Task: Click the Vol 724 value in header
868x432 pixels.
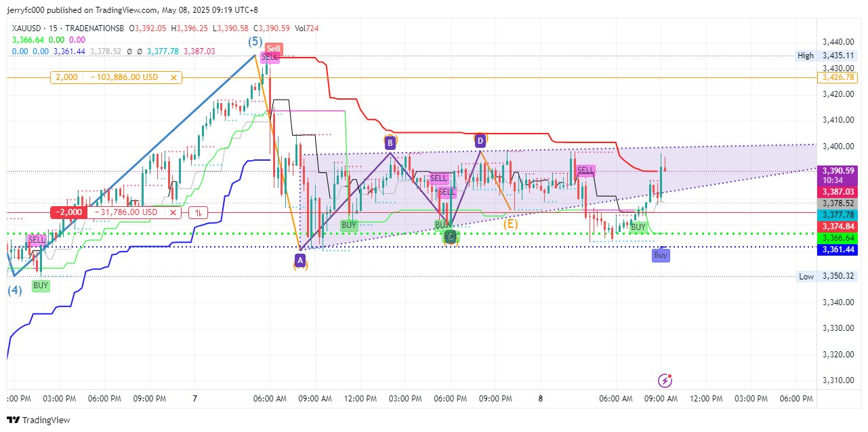Action: [308, 28]
